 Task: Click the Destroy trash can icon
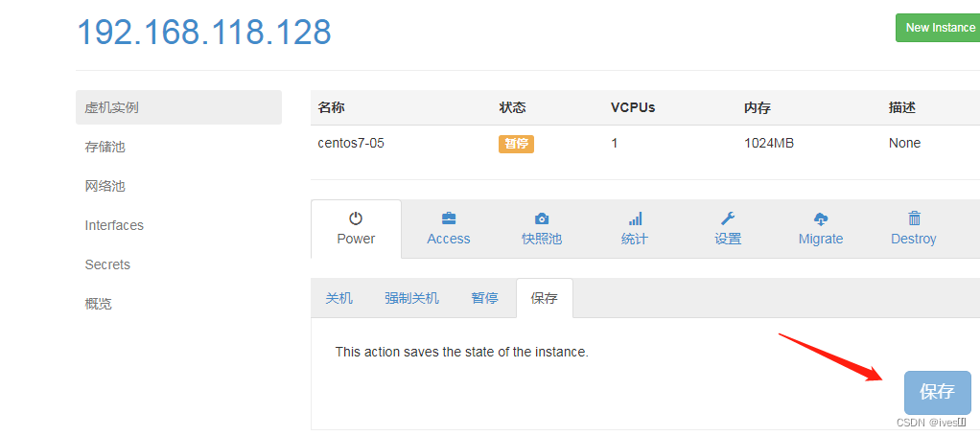914,218
